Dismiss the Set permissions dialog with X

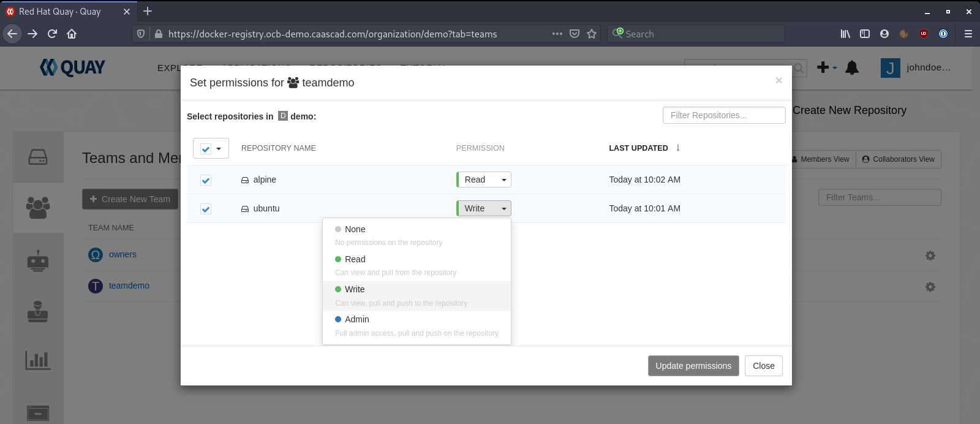click(779, 80)
